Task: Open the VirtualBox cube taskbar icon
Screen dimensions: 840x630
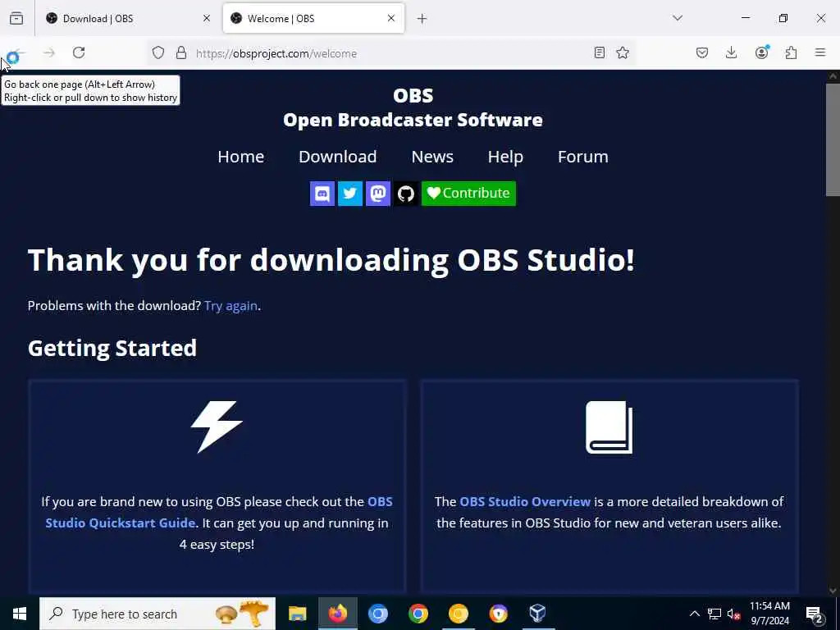Action: pos(537,614)
